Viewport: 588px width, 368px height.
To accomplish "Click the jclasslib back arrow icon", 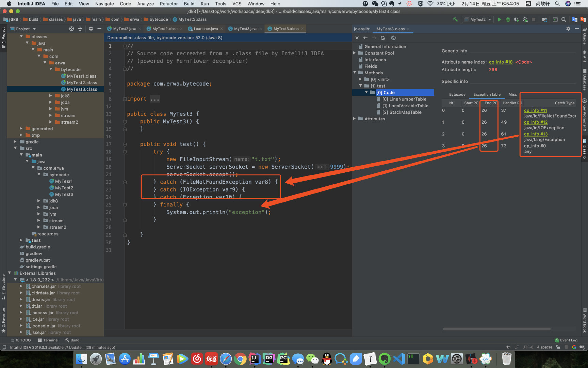I will pos(365,38).
